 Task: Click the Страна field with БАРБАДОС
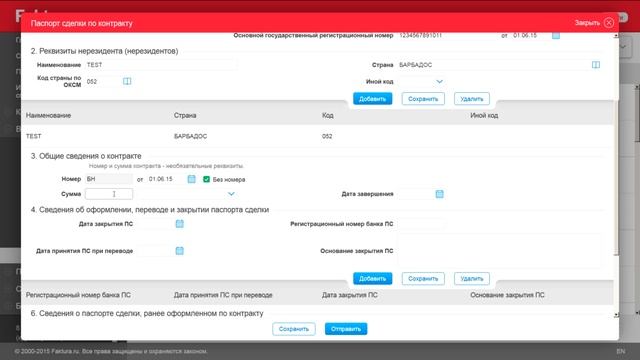(x=494, y=65)
